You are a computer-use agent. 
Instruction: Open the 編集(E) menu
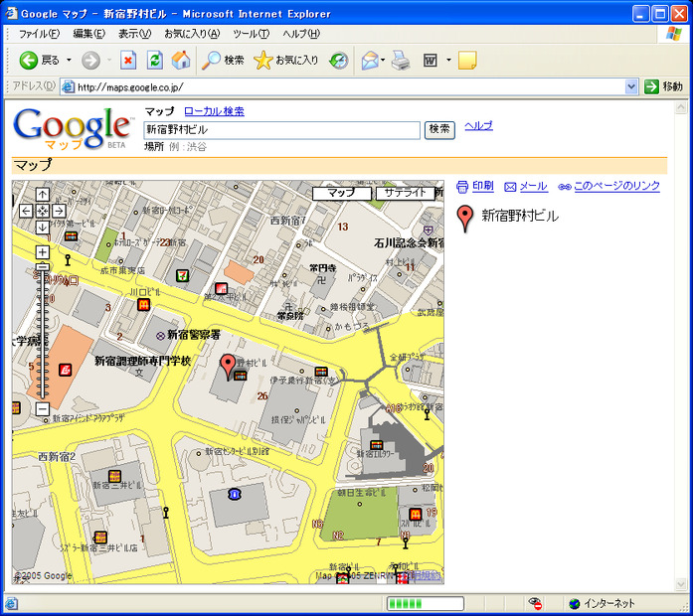coord(88,34)
